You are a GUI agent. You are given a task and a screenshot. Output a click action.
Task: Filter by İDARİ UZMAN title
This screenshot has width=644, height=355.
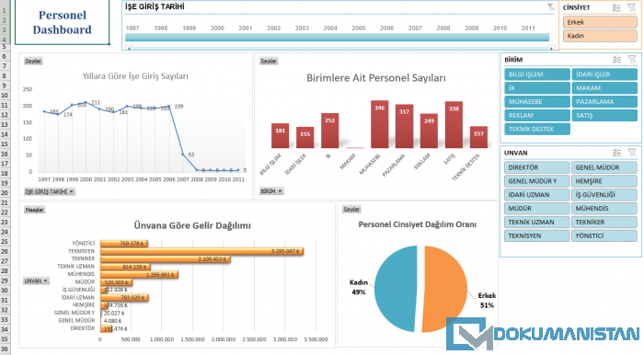537,195
